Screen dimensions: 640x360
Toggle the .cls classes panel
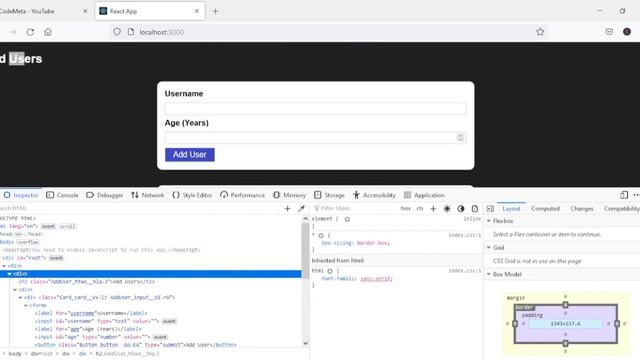click(x=420, y=208)
